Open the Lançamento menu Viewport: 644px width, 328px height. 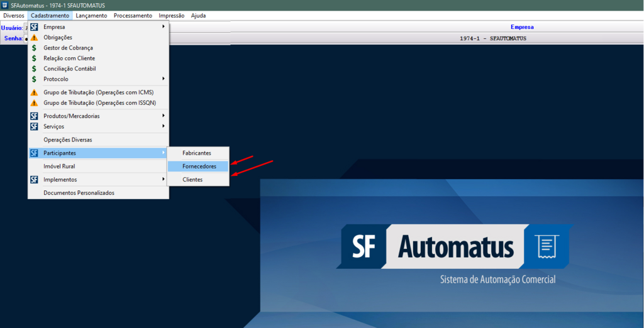(91, 16)
